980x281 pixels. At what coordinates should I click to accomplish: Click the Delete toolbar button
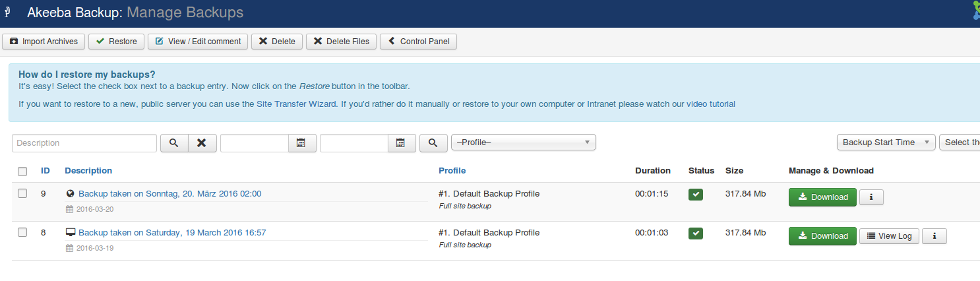[x=277, y=41]
